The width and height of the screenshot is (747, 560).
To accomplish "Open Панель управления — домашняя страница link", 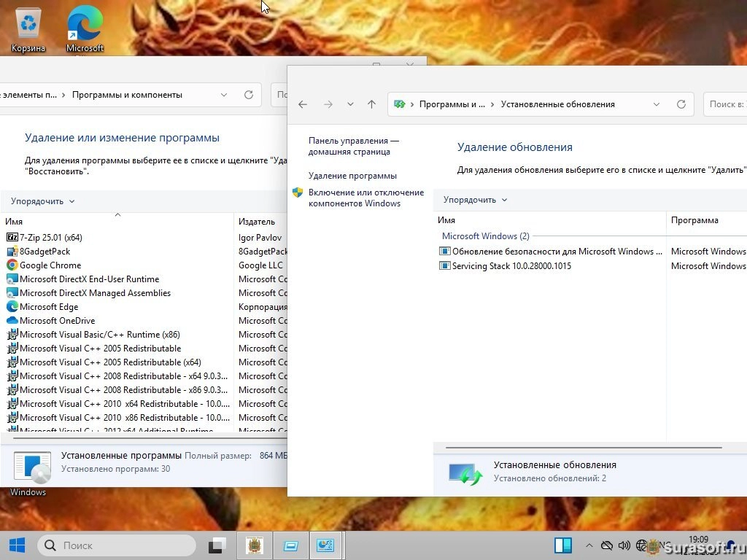I will click(354, 146).
